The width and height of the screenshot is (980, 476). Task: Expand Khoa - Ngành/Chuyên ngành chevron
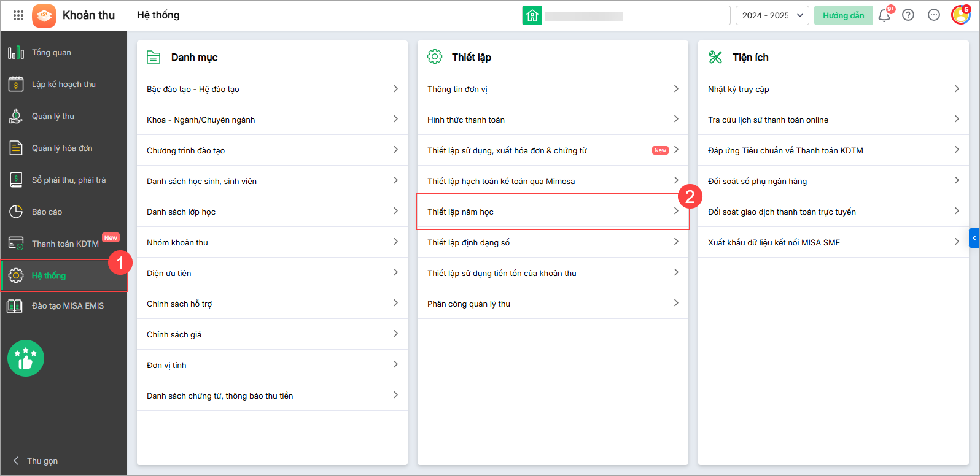[395, 119]
